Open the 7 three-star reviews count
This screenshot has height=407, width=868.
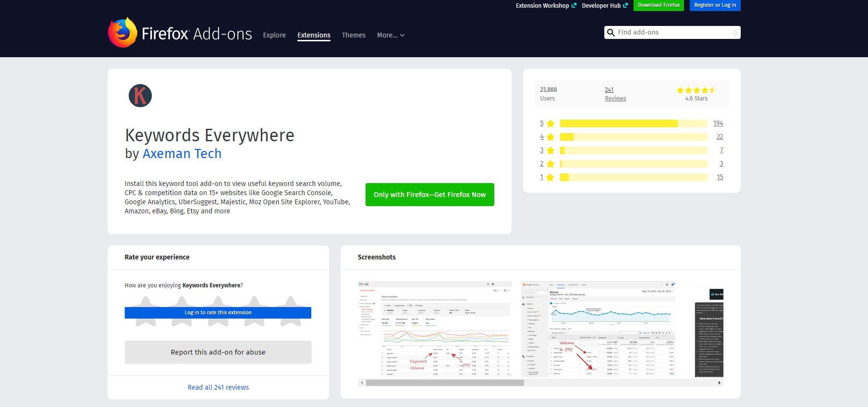[721, 150]
